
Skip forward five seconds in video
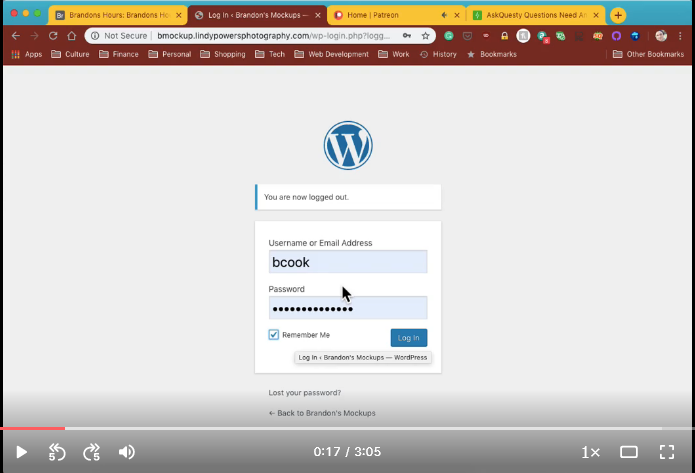click(92, 452)
